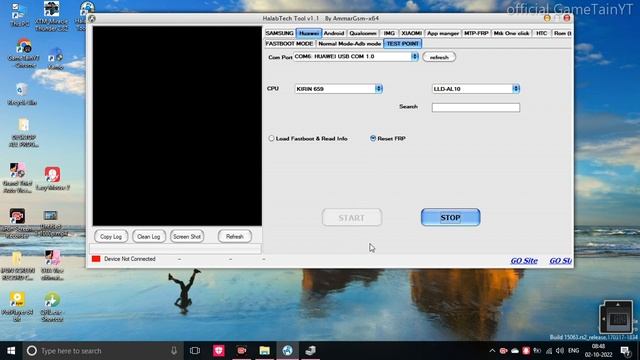Select the TEST POINT sub-tab
This screenshot has width=640, height=360.
(402, 43)
